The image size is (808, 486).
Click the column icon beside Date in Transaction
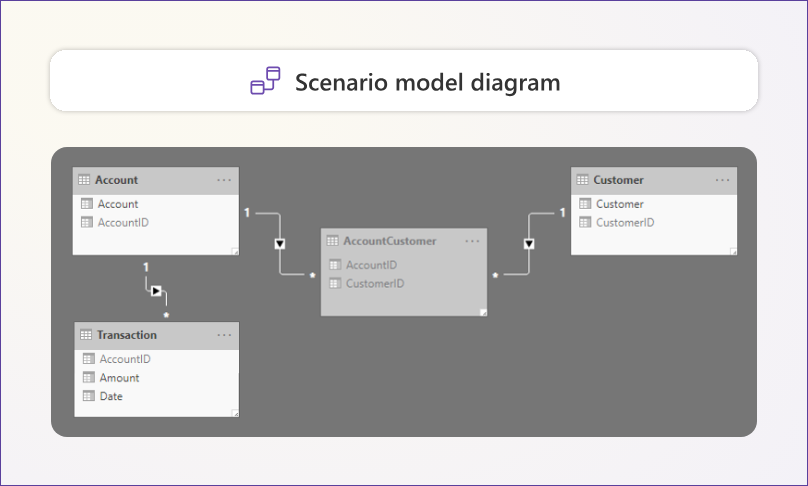89,396
